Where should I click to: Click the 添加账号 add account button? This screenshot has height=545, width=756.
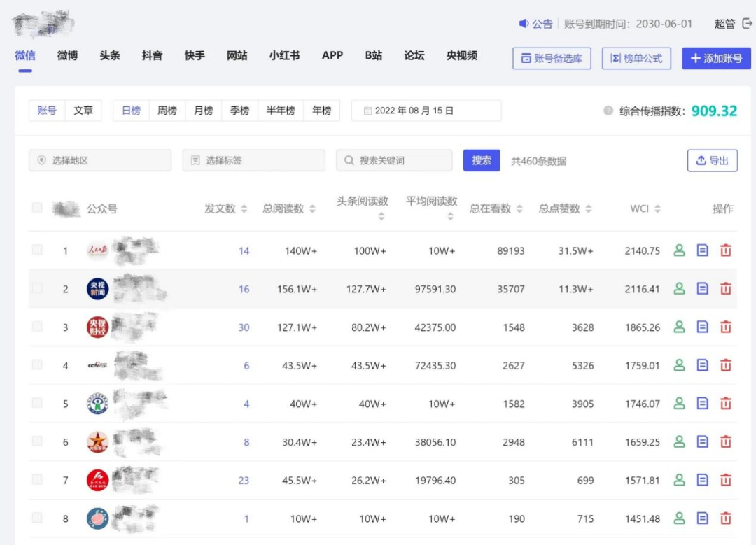[x=715, y=59]
